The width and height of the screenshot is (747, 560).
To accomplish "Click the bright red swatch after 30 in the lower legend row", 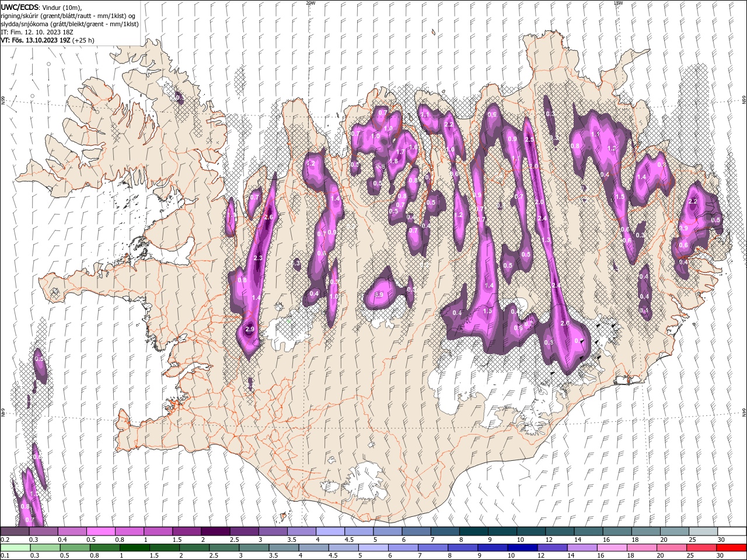I will (732, 548).
